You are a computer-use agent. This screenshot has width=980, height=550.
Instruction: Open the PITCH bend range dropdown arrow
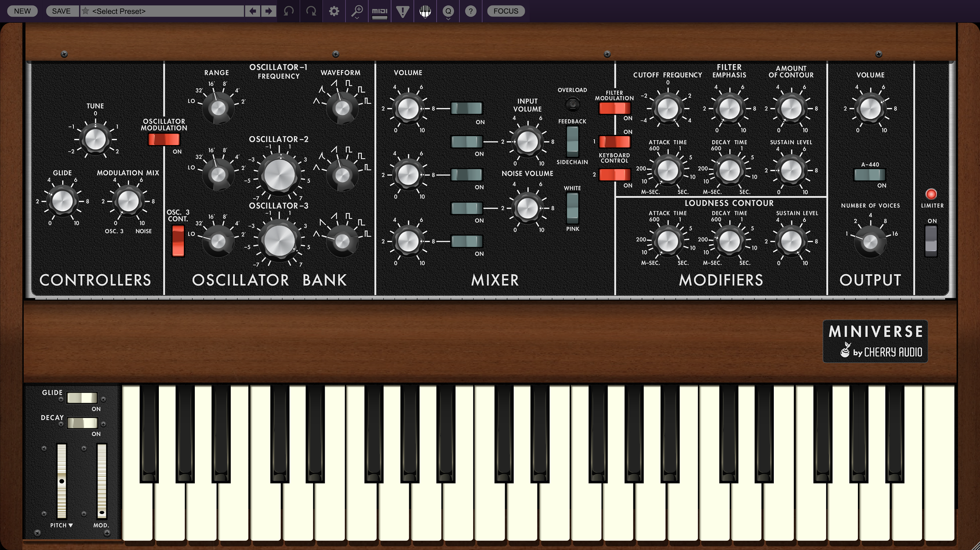[71, 525]
